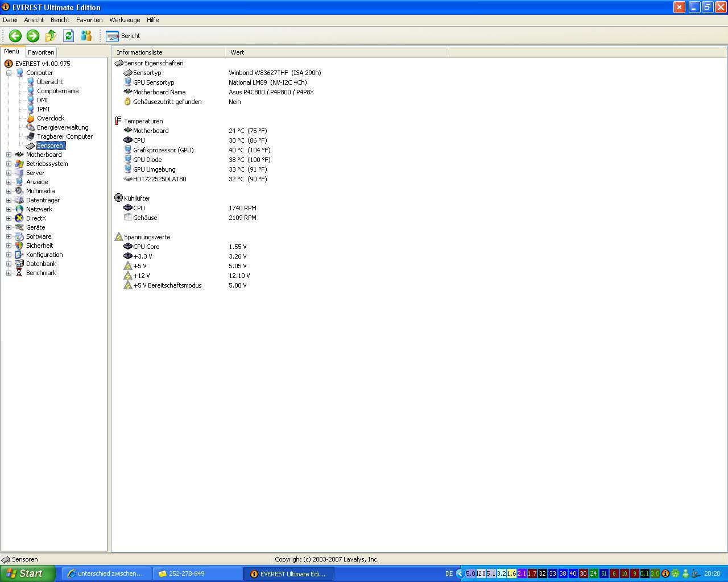Select the GPU Diode row
Image resolution: width=728 pixels, height=582 pixels.
coord(197,160)
